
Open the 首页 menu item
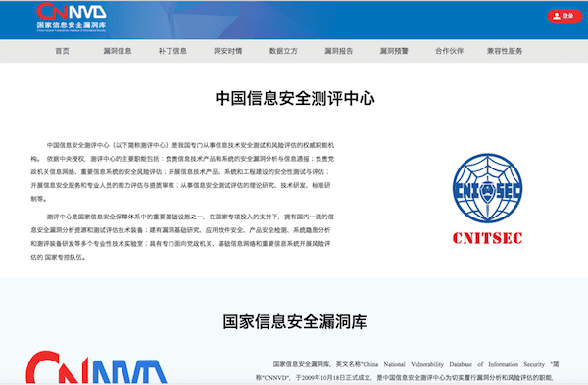(63, 51)
